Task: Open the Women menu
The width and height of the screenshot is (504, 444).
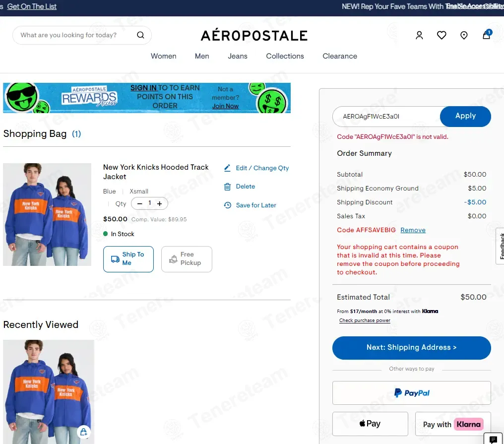Action: [x=164, y=56]
